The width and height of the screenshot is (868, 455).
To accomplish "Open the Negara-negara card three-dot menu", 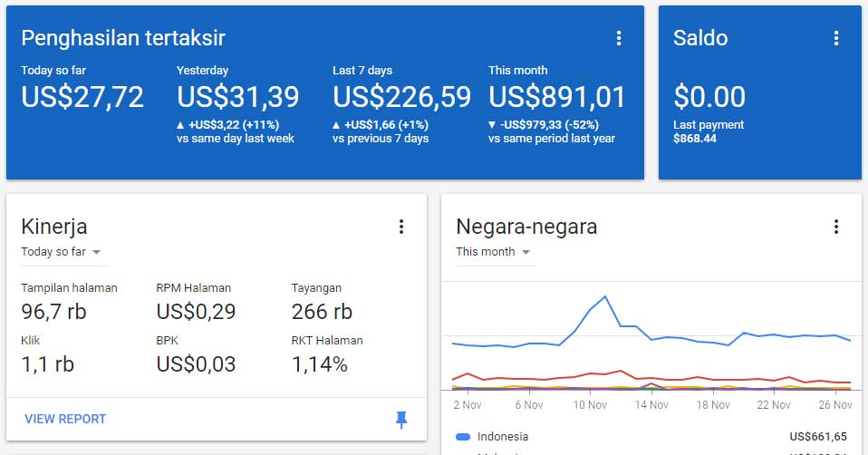I will point(836,227).
